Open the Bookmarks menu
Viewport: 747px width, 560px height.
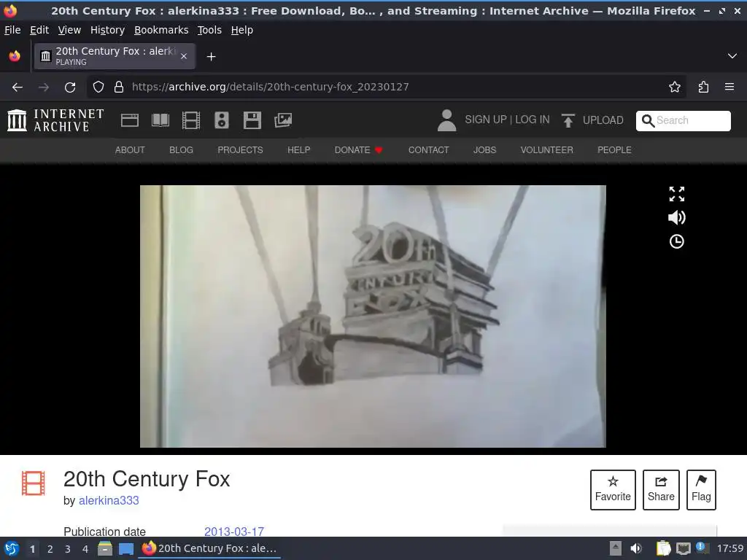click(161, 30)
